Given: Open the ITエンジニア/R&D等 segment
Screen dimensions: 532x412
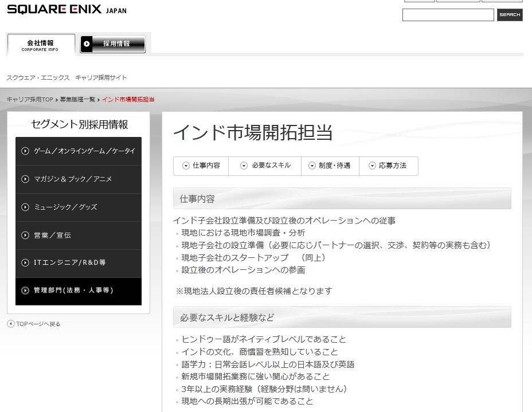Looking at the screenshot, I should (79, 264).
